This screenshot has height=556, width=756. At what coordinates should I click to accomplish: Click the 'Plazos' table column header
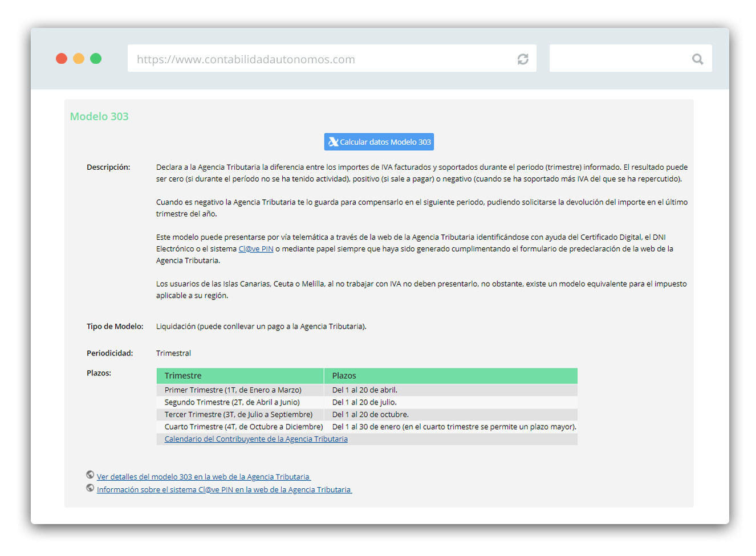click(451, 376)
